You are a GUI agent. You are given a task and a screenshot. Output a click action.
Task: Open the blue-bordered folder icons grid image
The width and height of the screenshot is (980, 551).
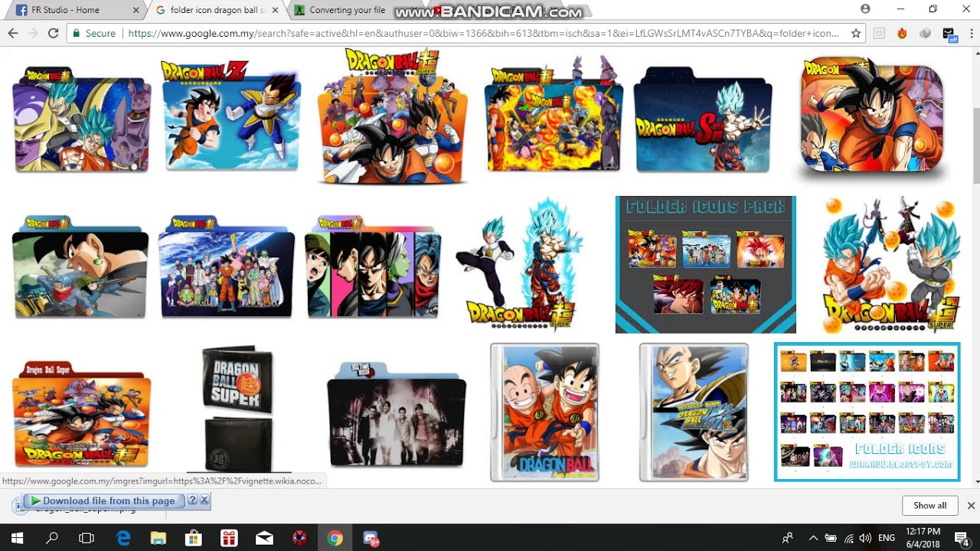[x=867, y=412]
